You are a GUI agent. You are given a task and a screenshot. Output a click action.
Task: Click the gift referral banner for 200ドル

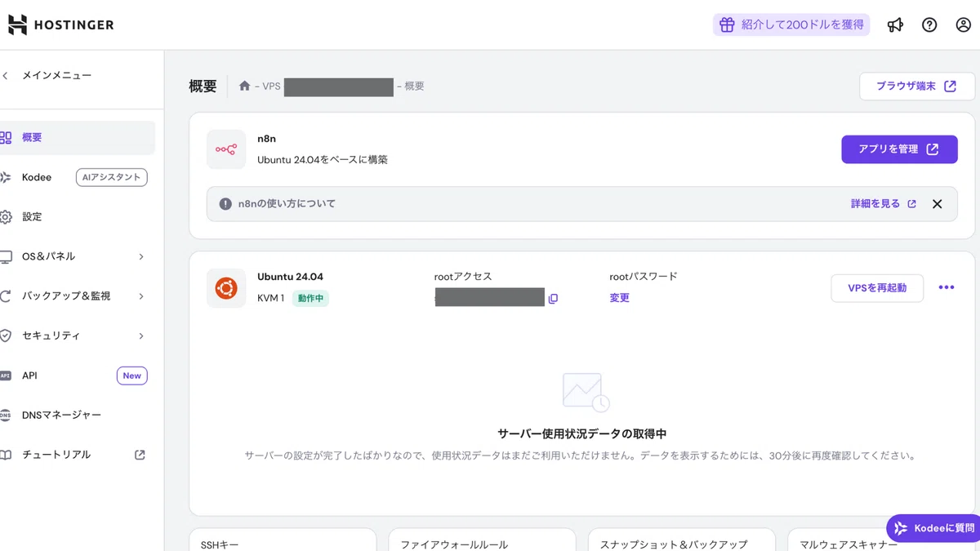(791, 24)
